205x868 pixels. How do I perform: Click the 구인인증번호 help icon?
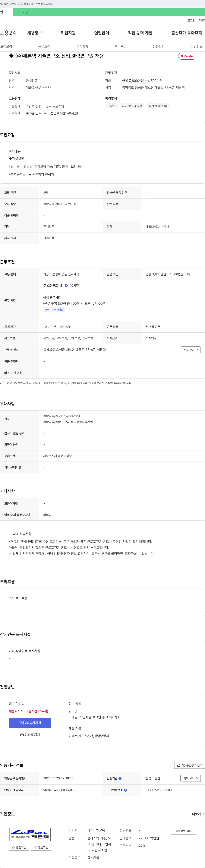[125, 790]
